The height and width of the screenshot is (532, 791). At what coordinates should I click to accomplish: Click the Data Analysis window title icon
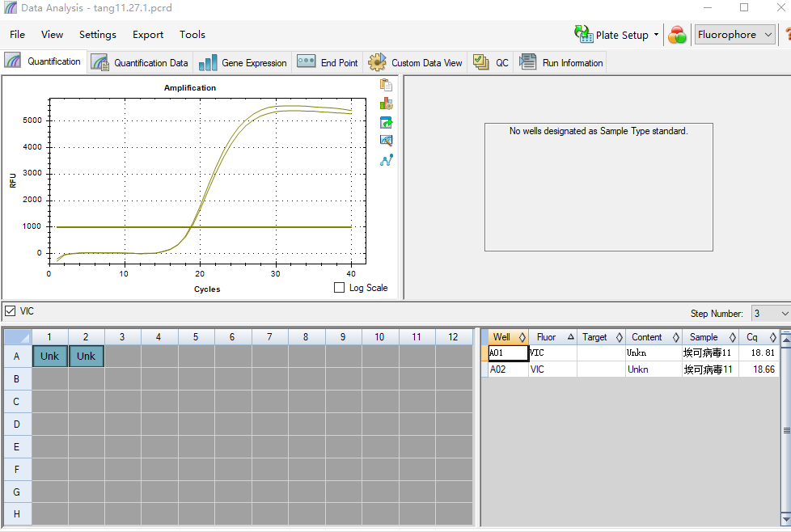pos(10,7)
